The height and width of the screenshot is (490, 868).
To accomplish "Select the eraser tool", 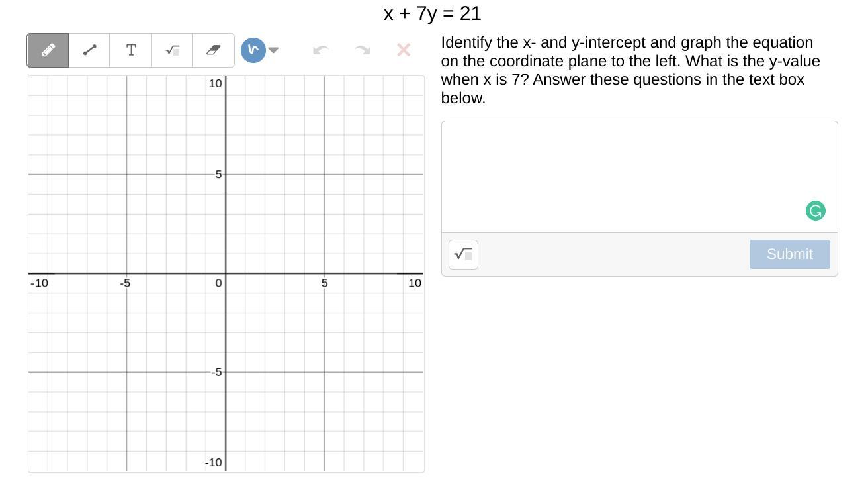I will pos(213,50).
